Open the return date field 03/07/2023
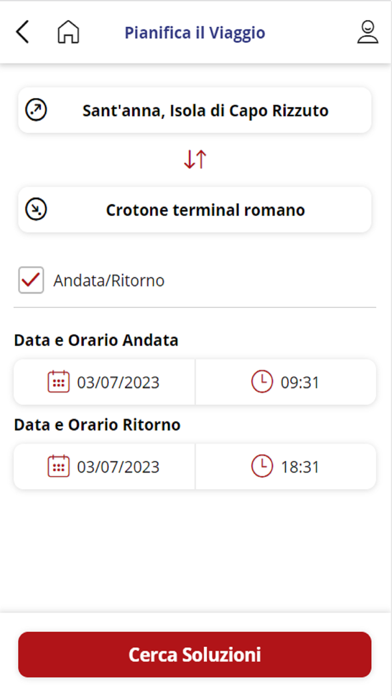The width and height of the screenshot is (392, 696). [x=104, y=467]
